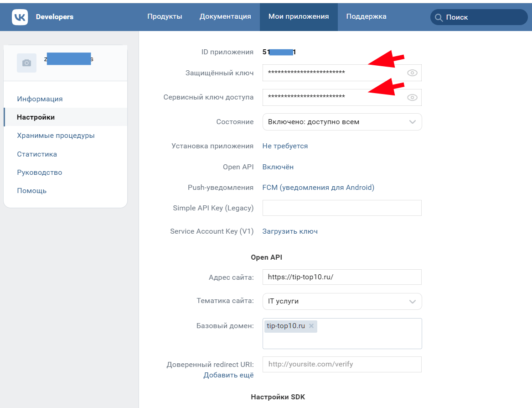This screenshot has height=408, width=532.
Task: Open the Помощь section
Action: tap(32, 190)
